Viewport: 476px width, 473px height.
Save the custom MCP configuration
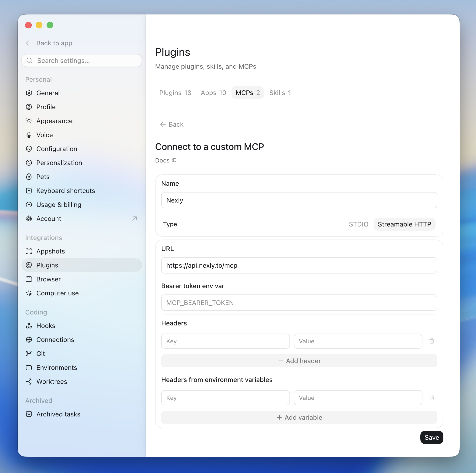[x=432, y=438]
